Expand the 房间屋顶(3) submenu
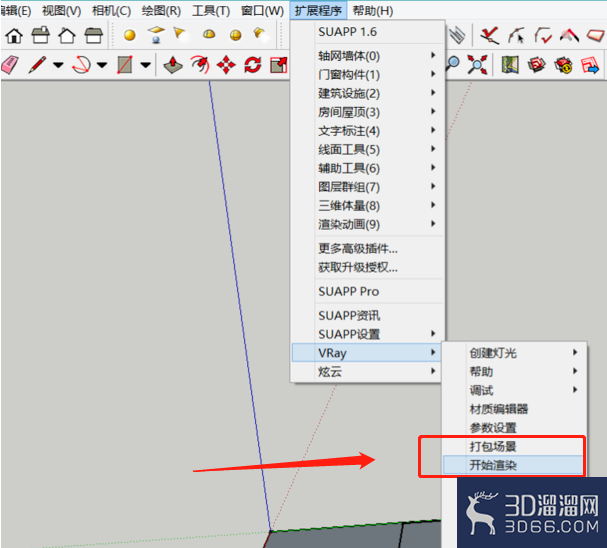607x548 pixels. (367, 112)
